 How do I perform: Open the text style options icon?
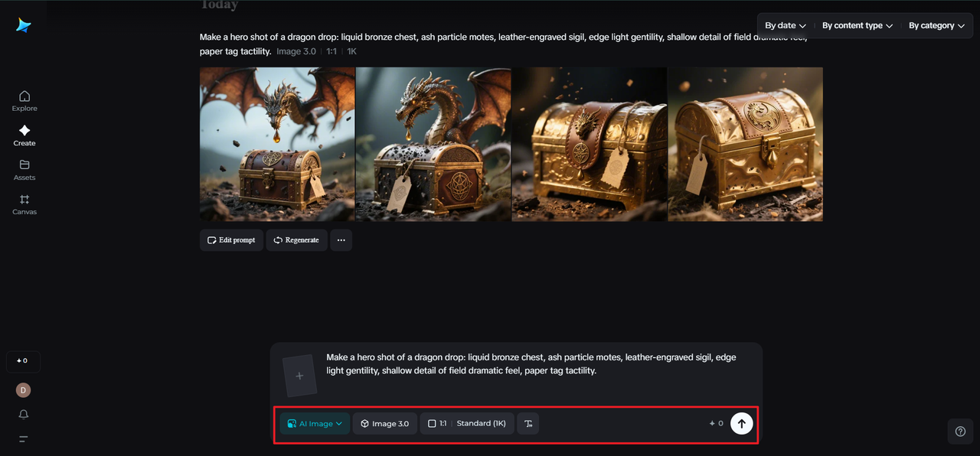coord(528,423)
